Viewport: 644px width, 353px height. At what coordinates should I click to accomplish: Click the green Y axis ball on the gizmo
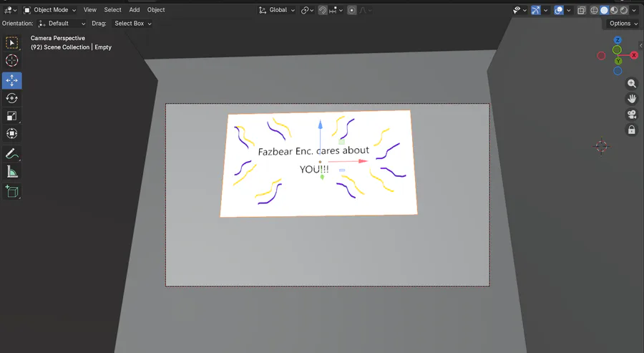tap(618, 61)
